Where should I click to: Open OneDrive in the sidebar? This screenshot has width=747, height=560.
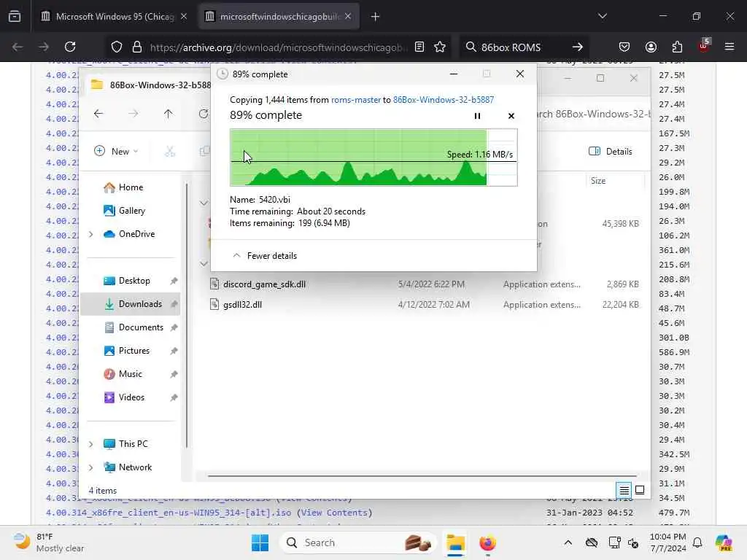pyautogui.click(x=130, y=234)
